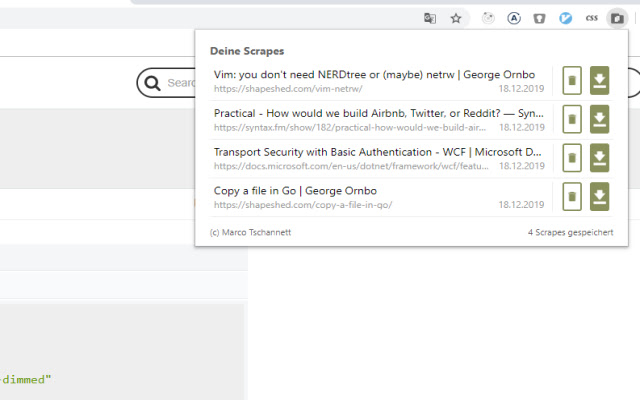
Task: Open scrape titled Practical - How would we build Airbnb
Action: pyautogui.click(x=379, y=113)
